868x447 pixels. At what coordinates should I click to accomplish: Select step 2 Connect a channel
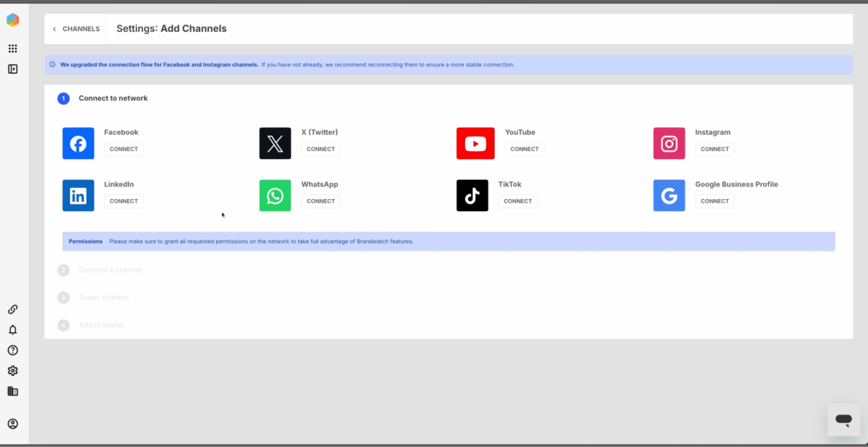pos(100,270)
